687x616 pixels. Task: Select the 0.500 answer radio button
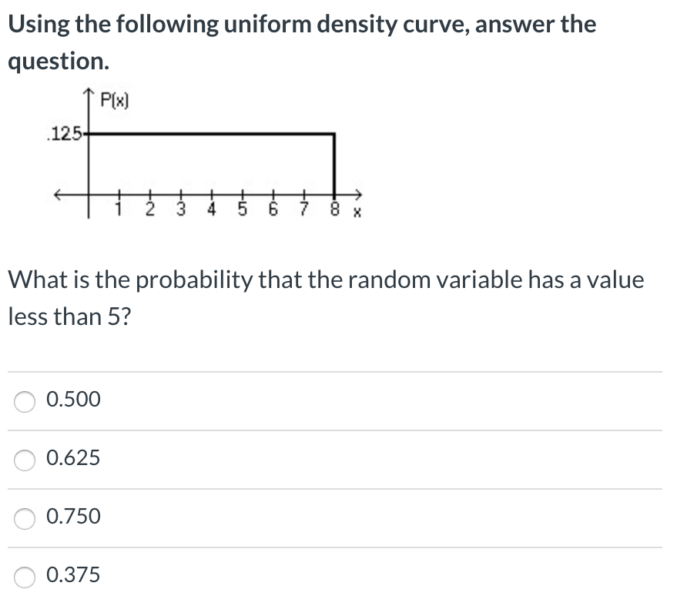tap(24, 400)
